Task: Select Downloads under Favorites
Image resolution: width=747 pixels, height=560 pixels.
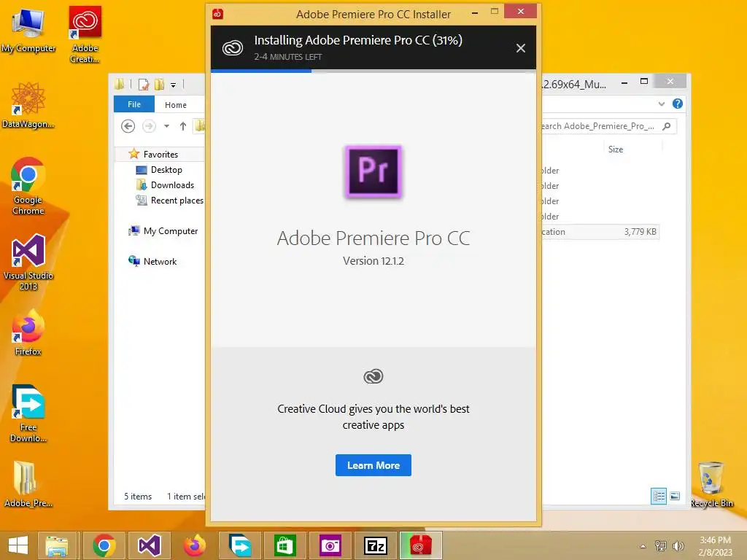Action: point(172,184)
